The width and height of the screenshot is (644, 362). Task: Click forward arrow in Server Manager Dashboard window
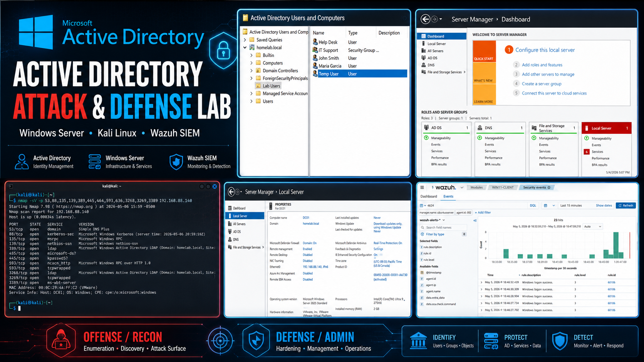(x=434, y=19)
